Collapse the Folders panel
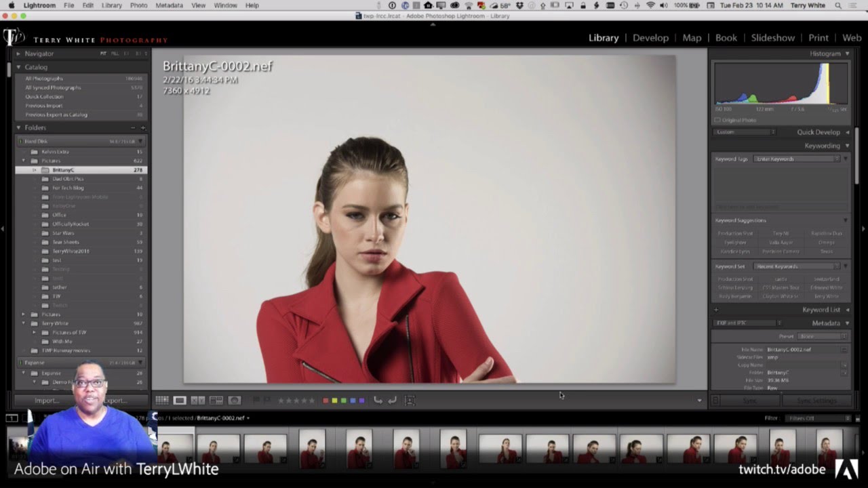The width and height of the screenshot is (868, 488). 19,127
